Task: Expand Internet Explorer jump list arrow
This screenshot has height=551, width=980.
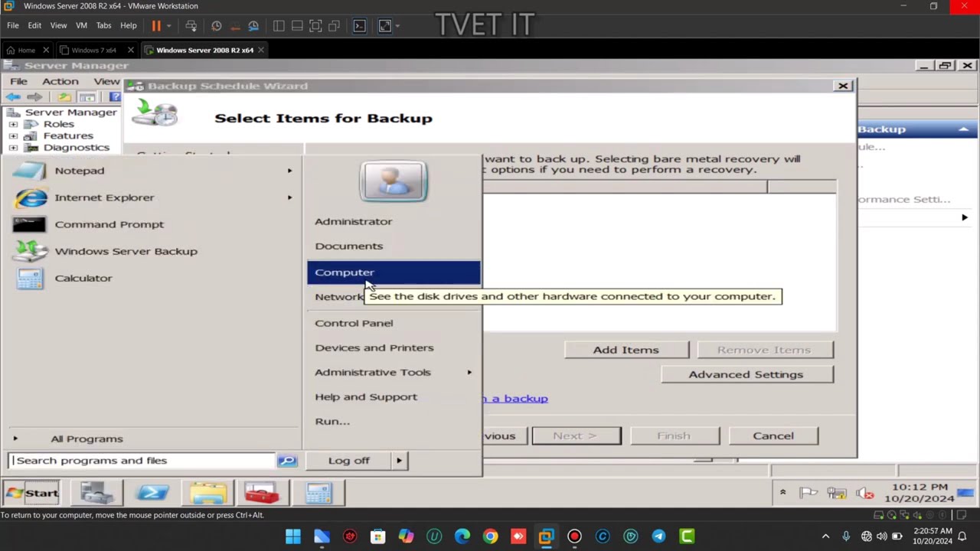Action: (289, 197)
